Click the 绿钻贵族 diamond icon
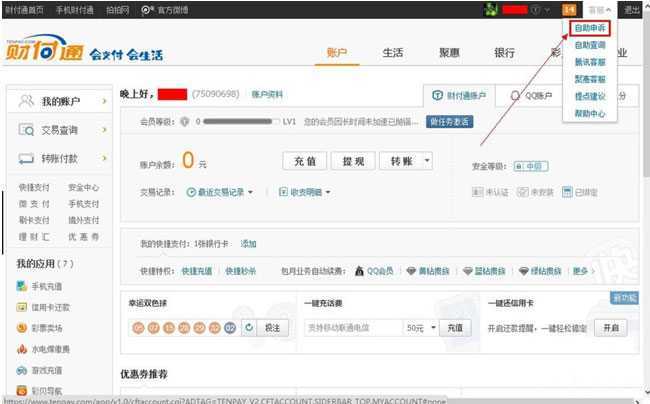Image resolution: width=650 pixels, height=404 pixels. tap(524, 271)
